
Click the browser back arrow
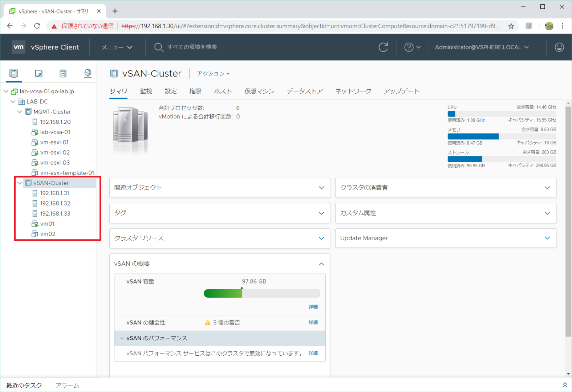pos(10,26)
